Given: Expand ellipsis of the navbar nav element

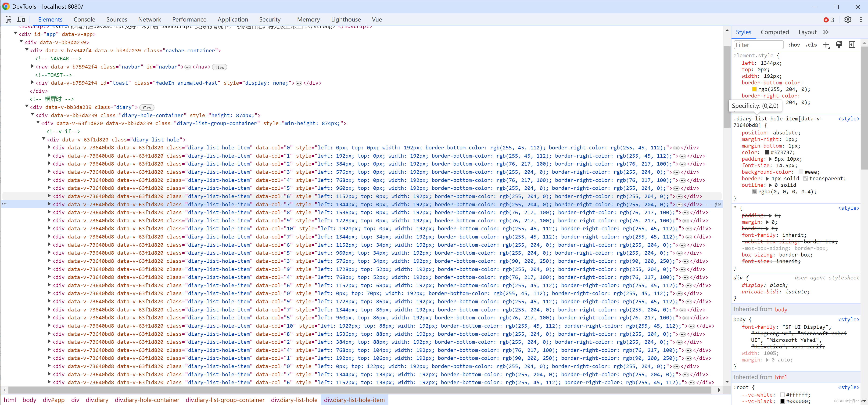Looking at the screenshot, I should click(x=188, y=67).
